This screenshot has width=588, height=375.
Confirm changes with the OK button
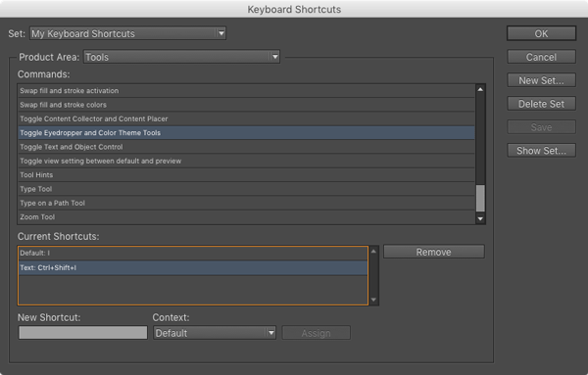click(541, 33)
